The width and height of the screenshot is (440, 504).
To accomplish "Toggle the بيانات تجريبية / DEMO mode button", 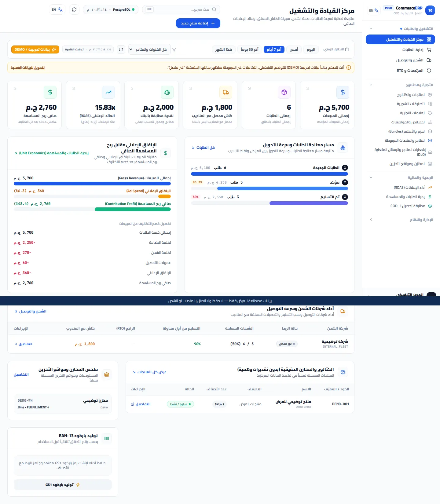I will click(35, 49).
